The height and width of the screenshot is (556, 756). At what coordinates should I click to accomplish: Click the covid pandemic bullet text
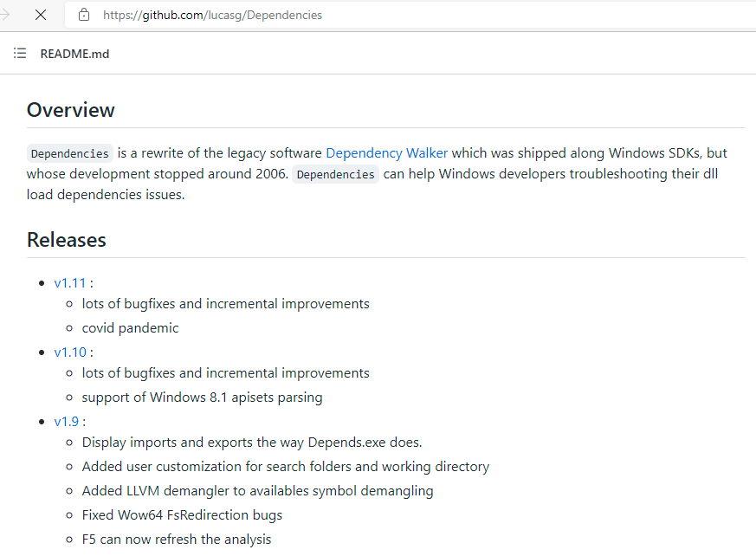pos(130,327)
